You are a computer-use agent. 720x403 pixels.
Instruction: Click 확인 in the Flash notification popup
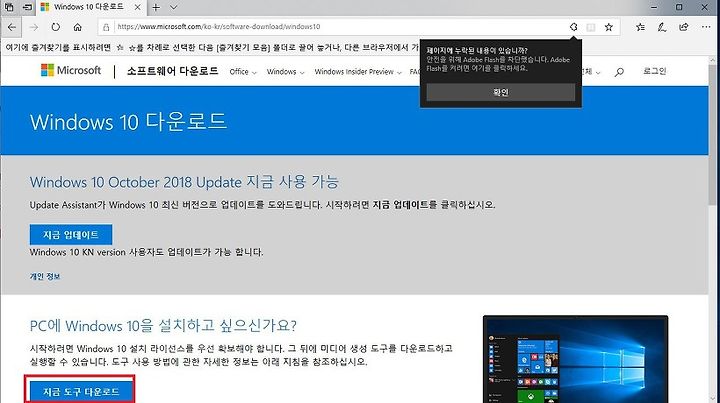(501, 92)
